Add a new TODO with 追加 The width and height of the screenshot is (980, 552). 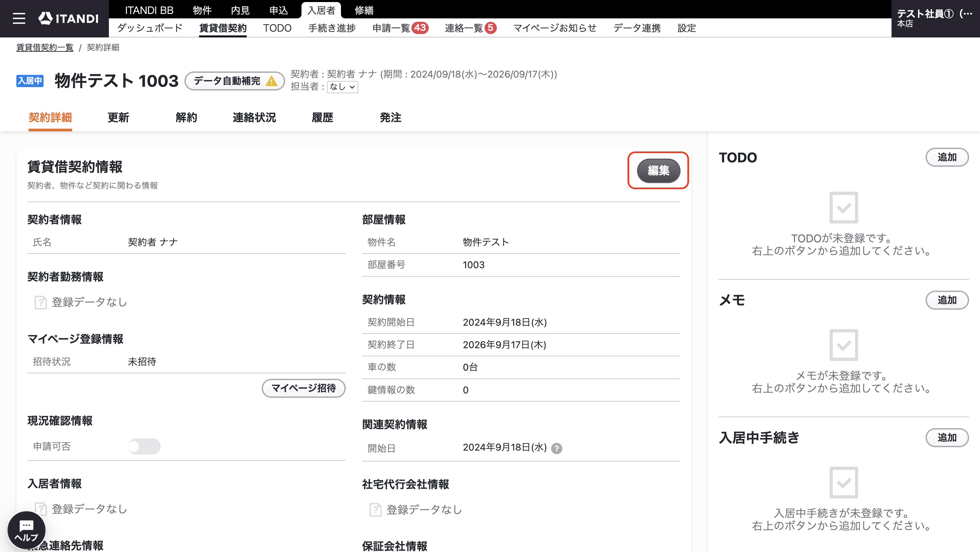(947, 157)
